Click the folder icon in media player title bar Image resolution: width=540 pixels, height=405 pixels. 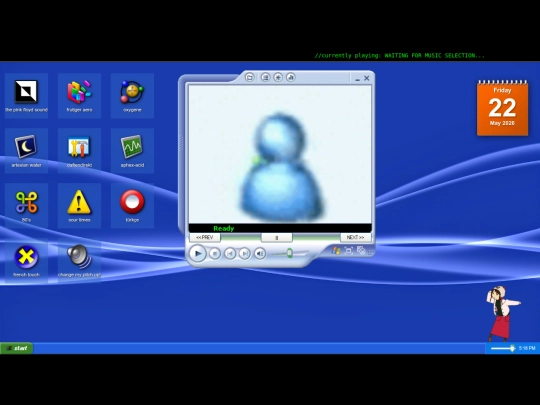click(x=250, y=77)
